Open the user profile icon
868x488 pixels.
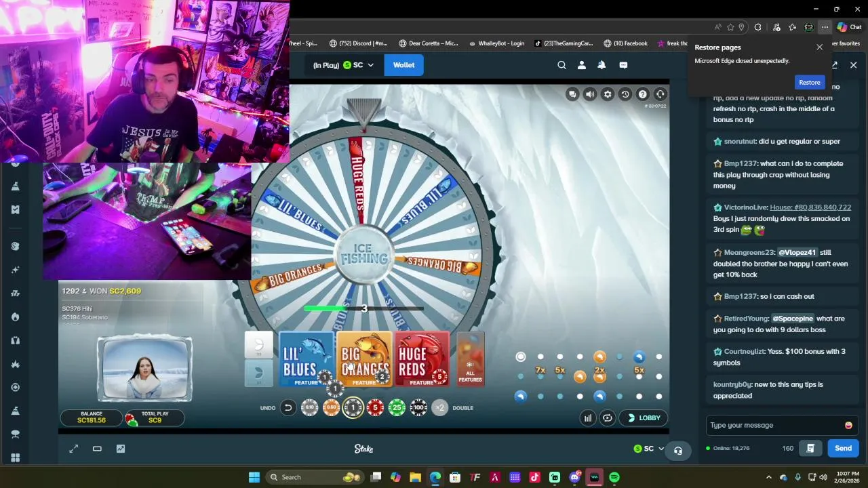[x=581, y=65]
